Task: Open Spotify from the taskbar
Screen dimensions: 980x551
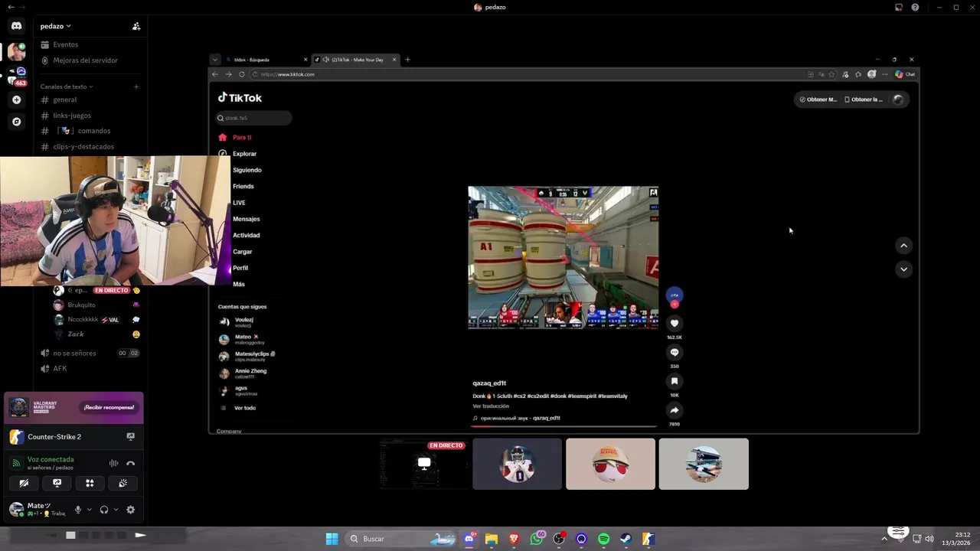Action: tap(603, 539)
